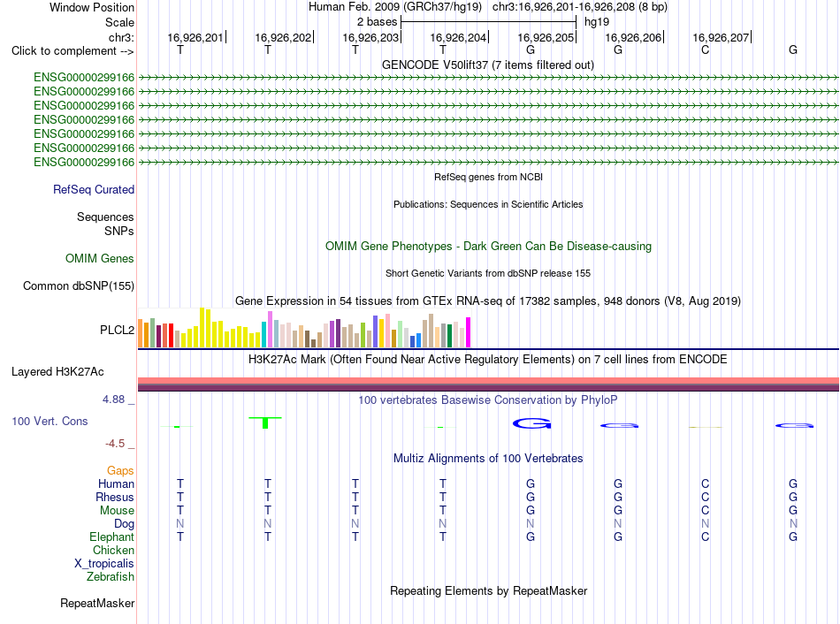Click the RepeatMasker track label

pos(97,603)
